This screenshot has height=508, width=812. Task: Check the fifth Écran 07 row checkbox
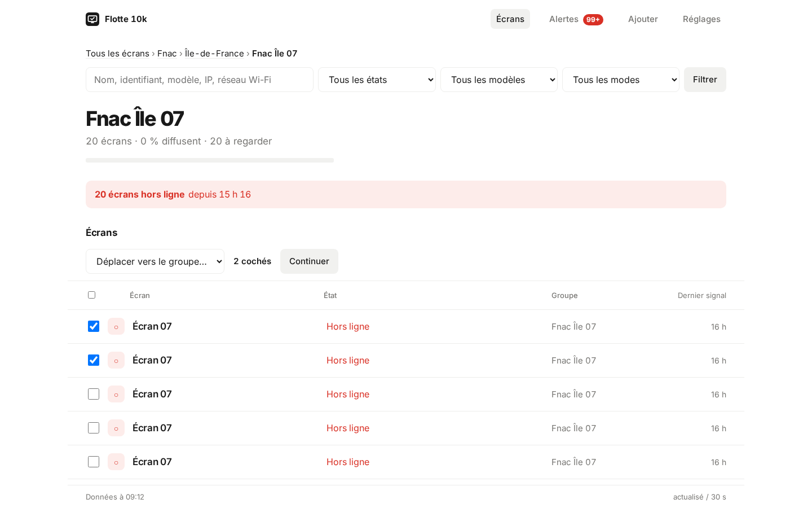pyautogui.click(x=94, y=462)
